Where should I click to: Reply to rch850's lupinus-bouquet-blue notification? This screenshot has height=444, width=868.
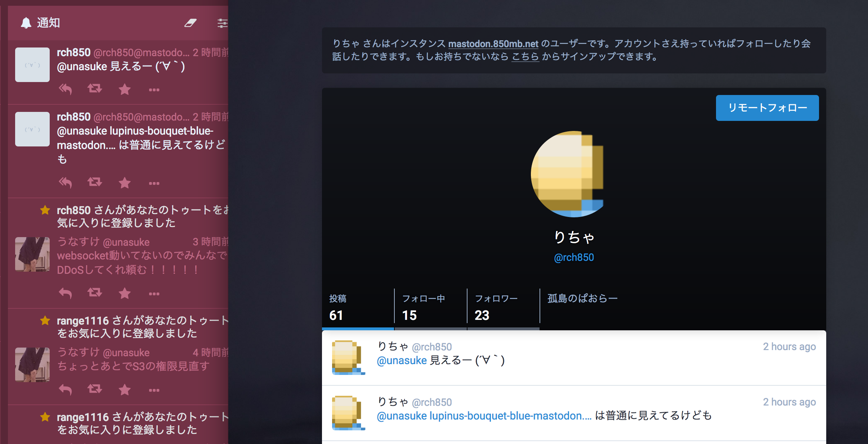65,182
